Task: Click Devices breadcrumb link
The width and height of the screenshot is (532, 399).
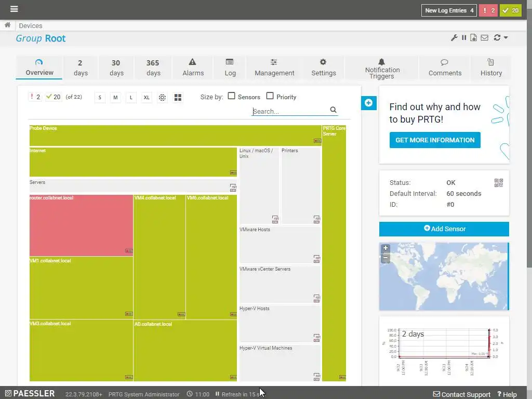Action: [x=31, y=26]
